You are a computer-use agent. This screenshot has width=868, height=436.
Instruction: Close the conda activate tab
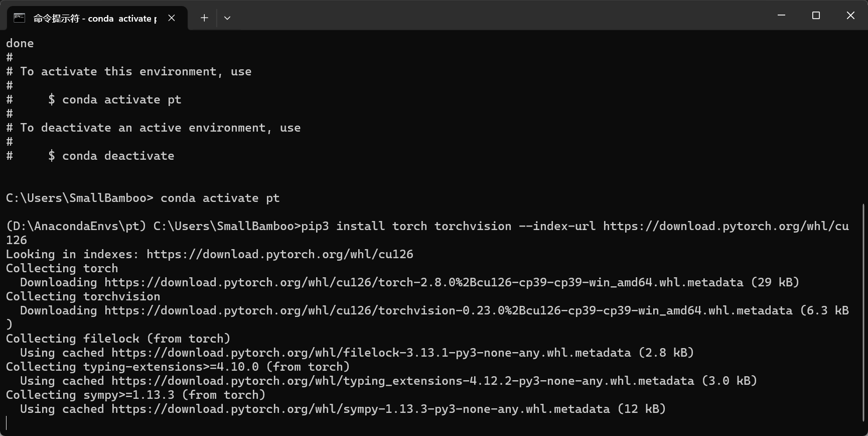pos(172,18)
